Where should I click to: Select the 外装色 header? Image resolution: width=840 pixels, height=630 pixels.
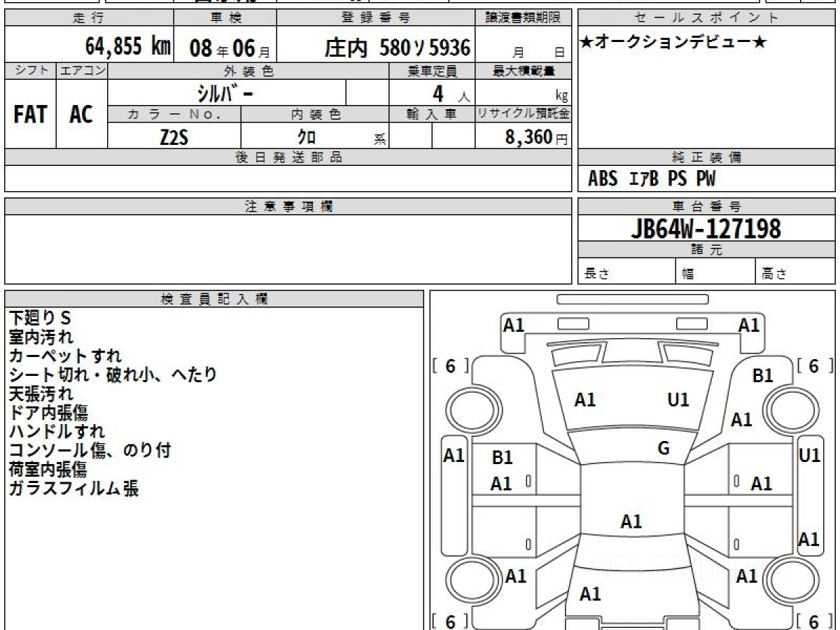click(248, 71)
